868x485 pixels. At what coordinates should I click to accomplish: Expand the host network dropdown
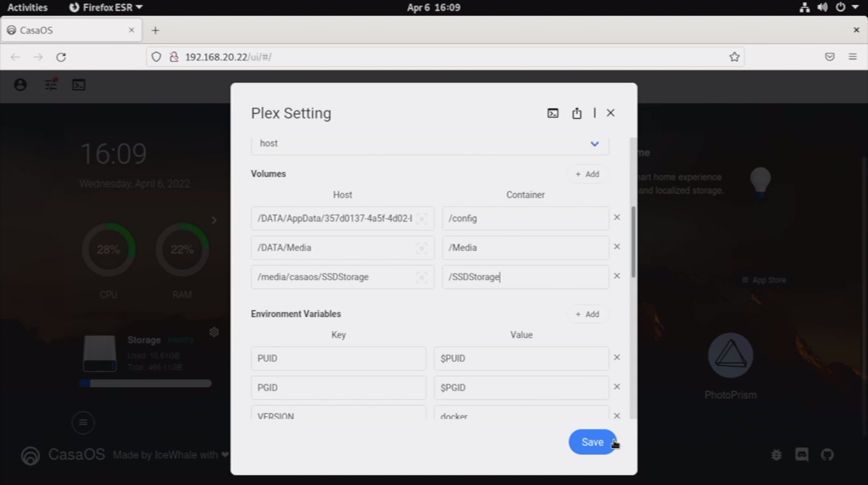coord(594,144)
